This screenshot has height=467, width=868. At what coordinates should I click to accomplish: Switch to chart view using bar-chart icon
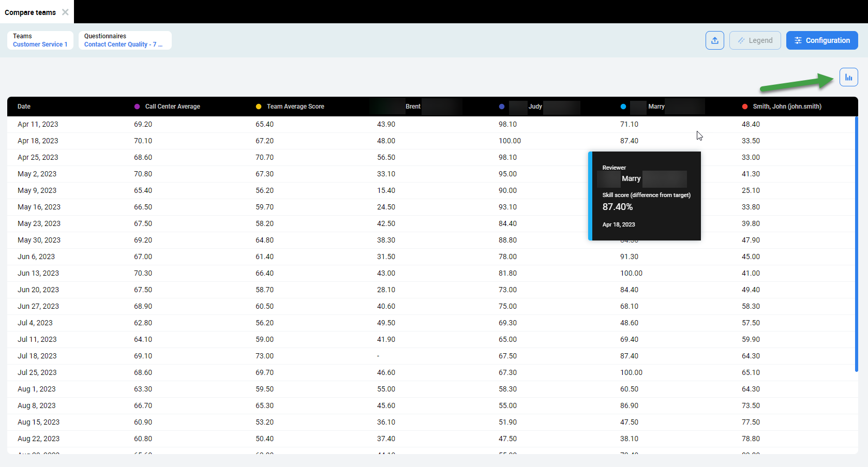click(x=848, y=78)
